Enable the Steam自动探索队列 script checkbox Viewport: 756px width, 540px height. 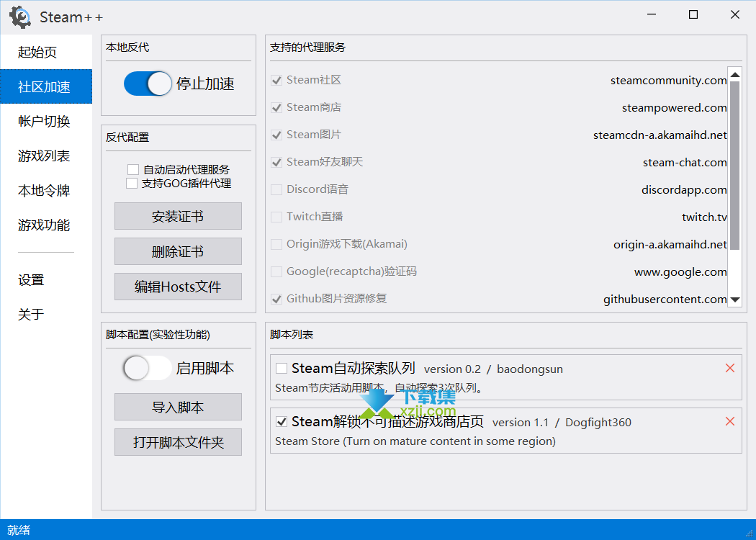tap(281, 369)
